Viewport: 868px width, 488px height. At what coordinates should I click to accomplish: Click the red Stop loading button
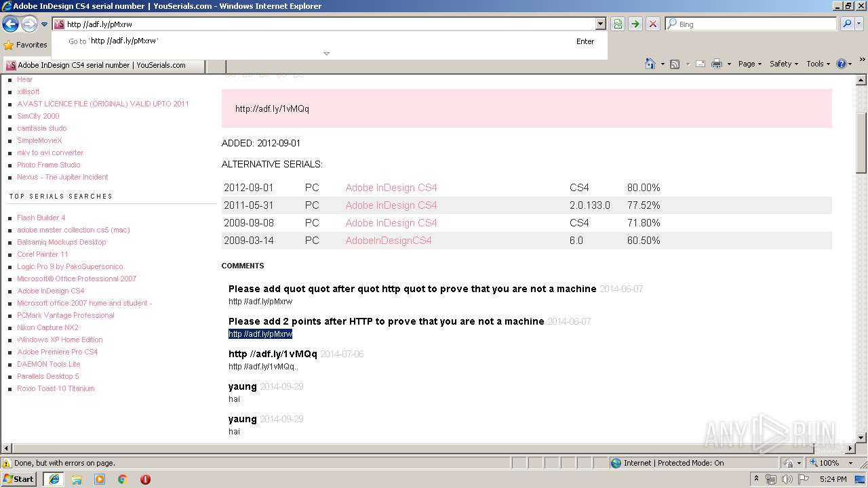652,24
